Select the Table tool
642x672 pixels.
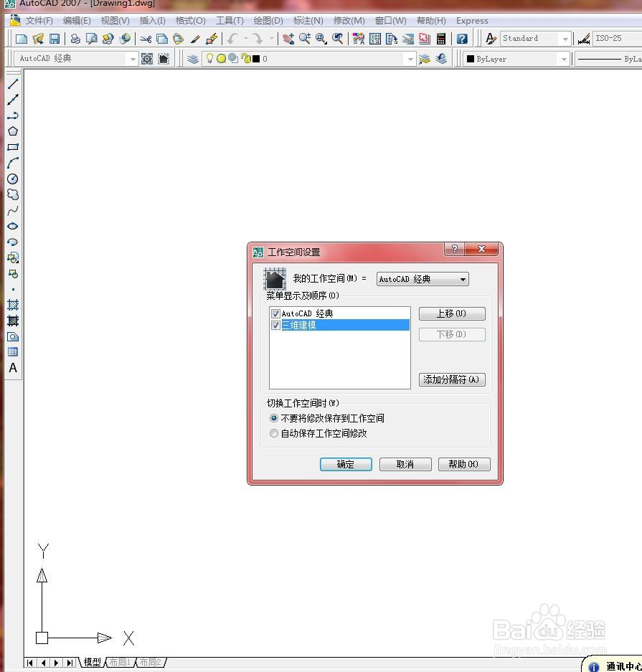[x=13, y=352]
